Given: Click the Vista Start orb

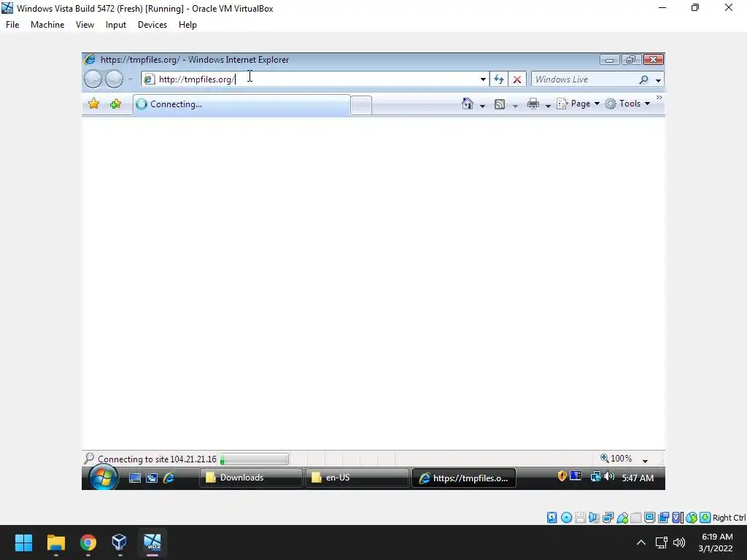Looking at the screenshot, I should click(x=104, y=477).
